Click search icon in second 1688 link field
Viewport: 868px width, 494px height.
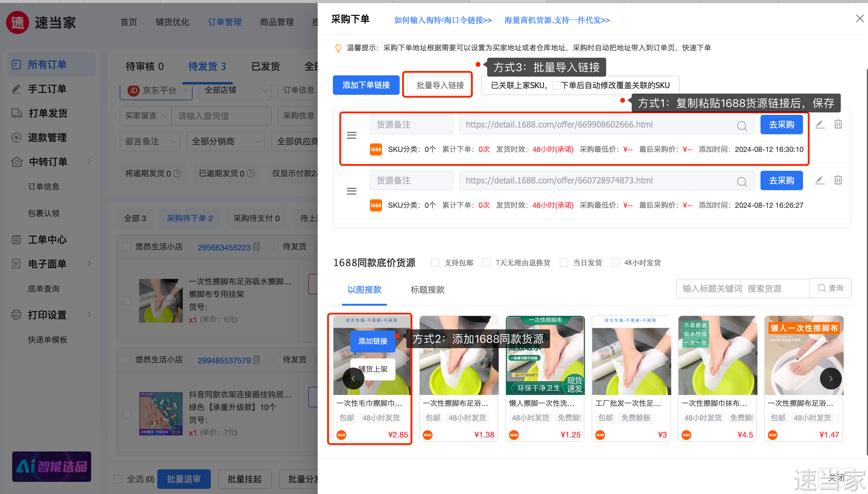click(x=742, y=182)
